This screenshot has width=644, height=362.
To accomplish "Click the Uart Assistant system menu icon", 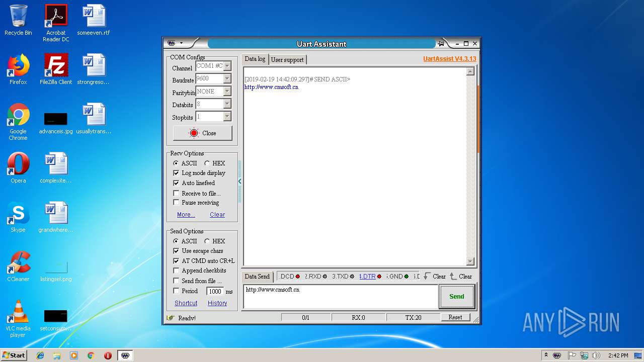I will tap(172, 44).
